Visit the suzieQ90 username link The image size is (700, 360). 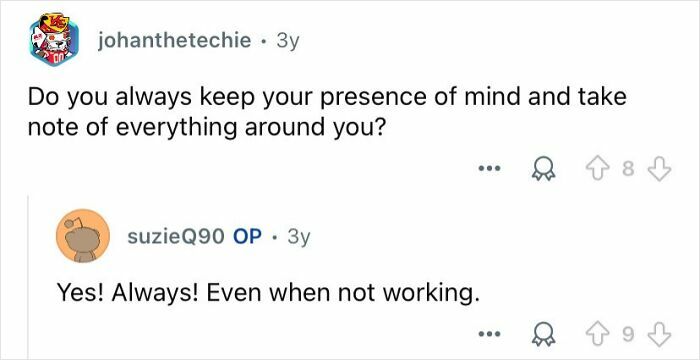click(175, 237)
